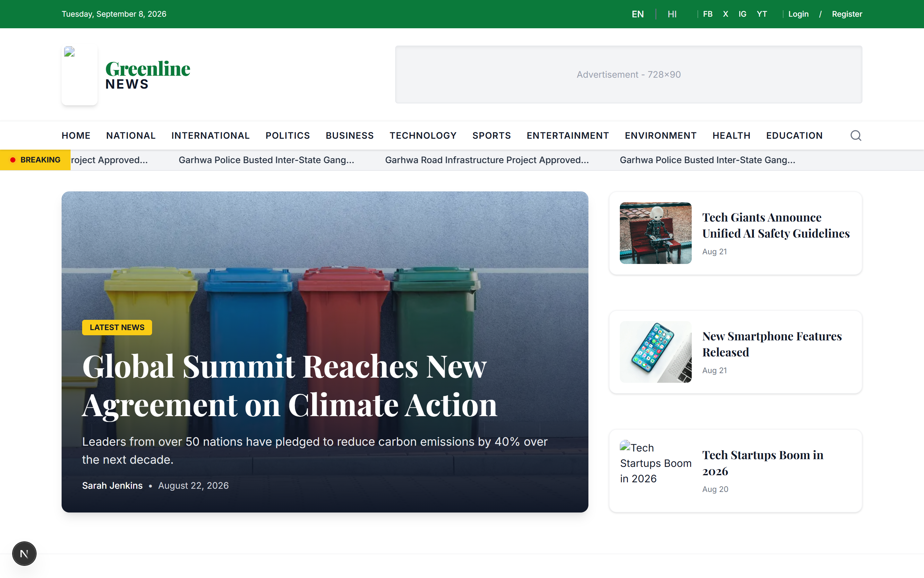Screen dimensions: 924x578
Task: Click the Aug 20 date text
Action: [x=715, y=489]
